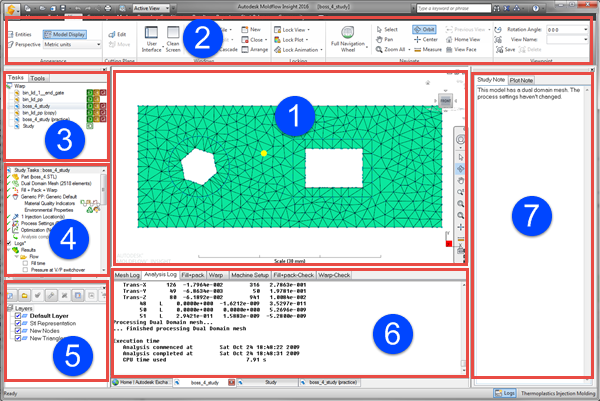Select the Generic PP material task
This screenshot has height=401, width=600.
click(49, 197)
